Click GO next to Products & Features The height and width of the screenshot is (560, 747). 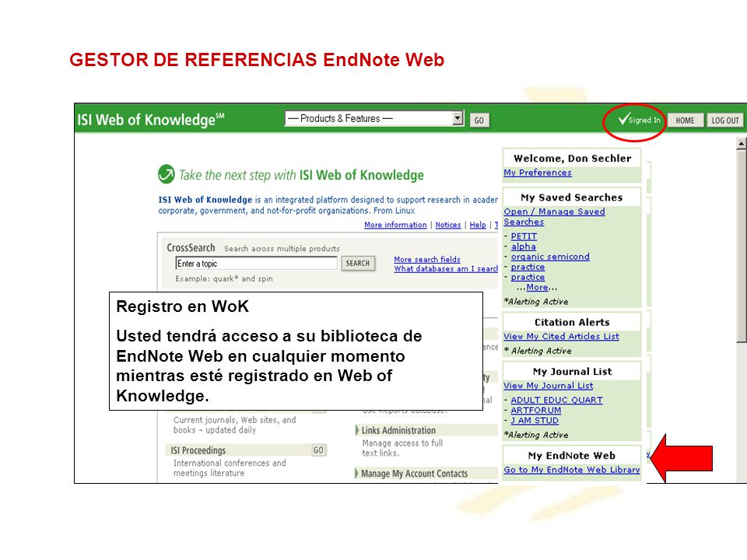pos(479,121)
